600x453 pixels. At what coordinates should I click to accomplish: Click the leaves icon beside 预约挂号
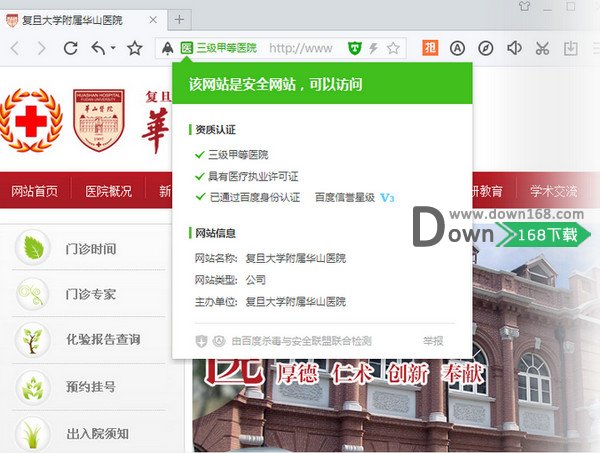coord(33,387)
